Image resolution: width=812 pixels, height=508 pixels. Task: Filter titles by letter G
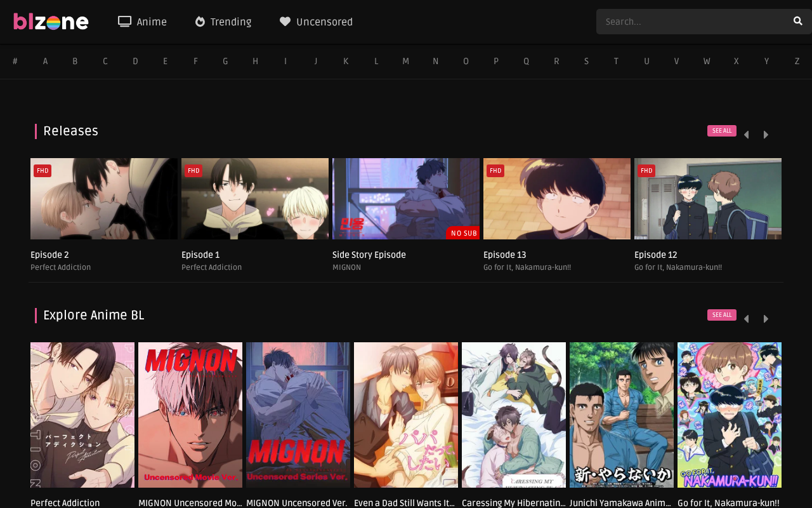tap(225, 62)
